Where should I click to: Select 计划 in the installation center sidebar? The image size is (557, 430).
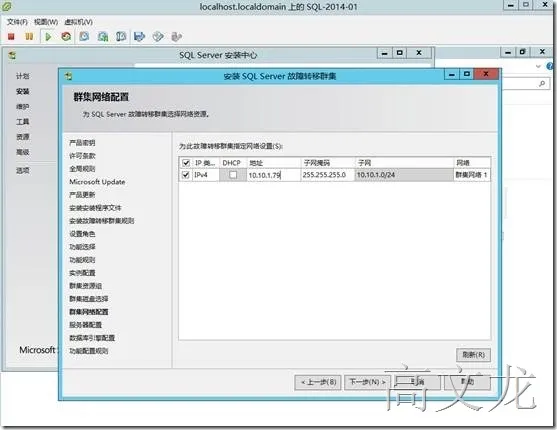coord(22,76)
